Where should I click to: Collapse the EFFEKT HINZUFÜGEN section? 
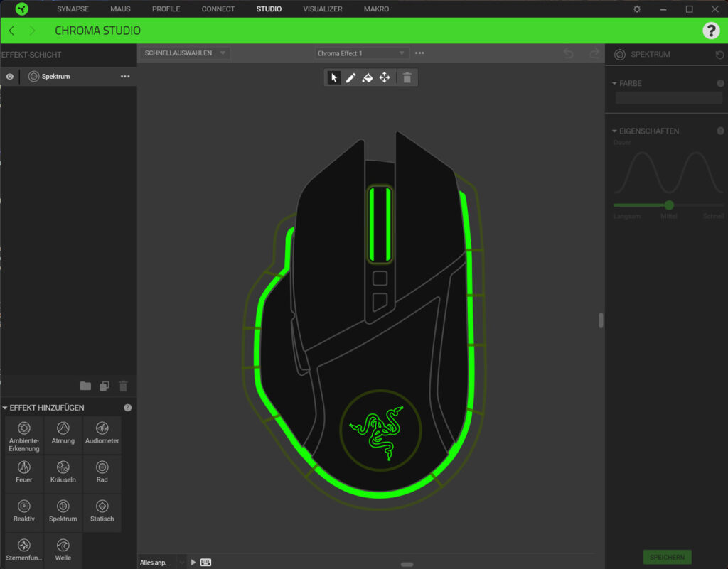5,407
